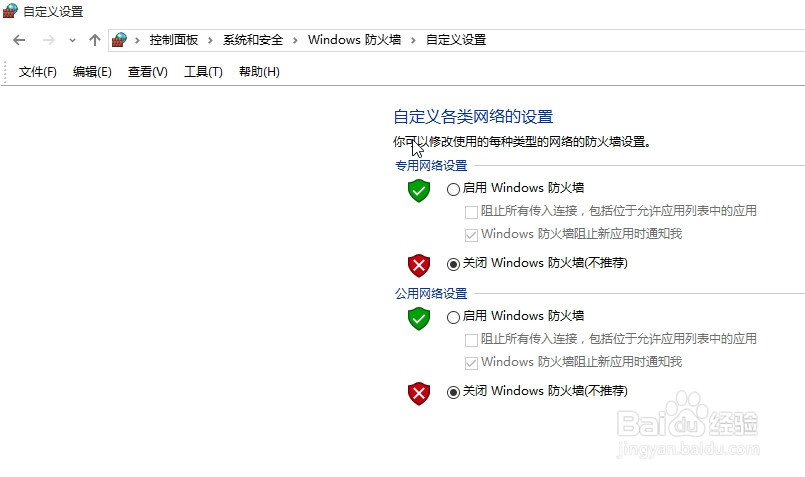Expand the chevron before 控制面板
Screen dimensions: 805x477
tap(137, 40)
